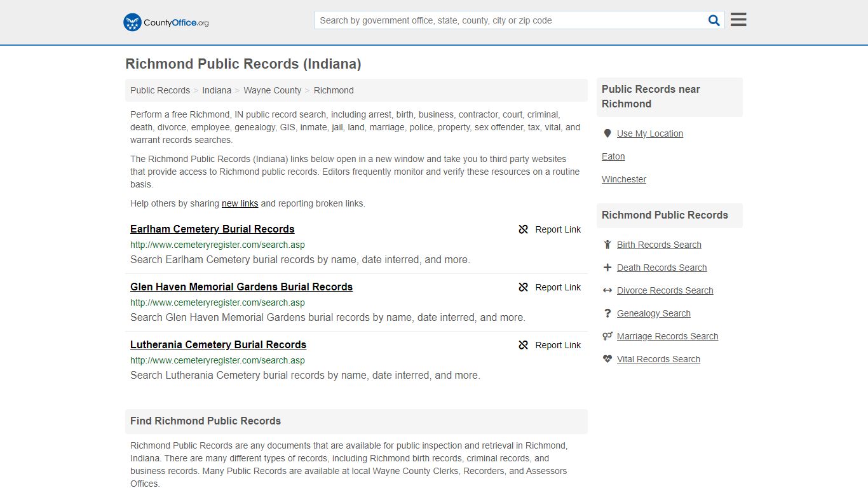Open the hamburger menu

[x=738, y=20]
